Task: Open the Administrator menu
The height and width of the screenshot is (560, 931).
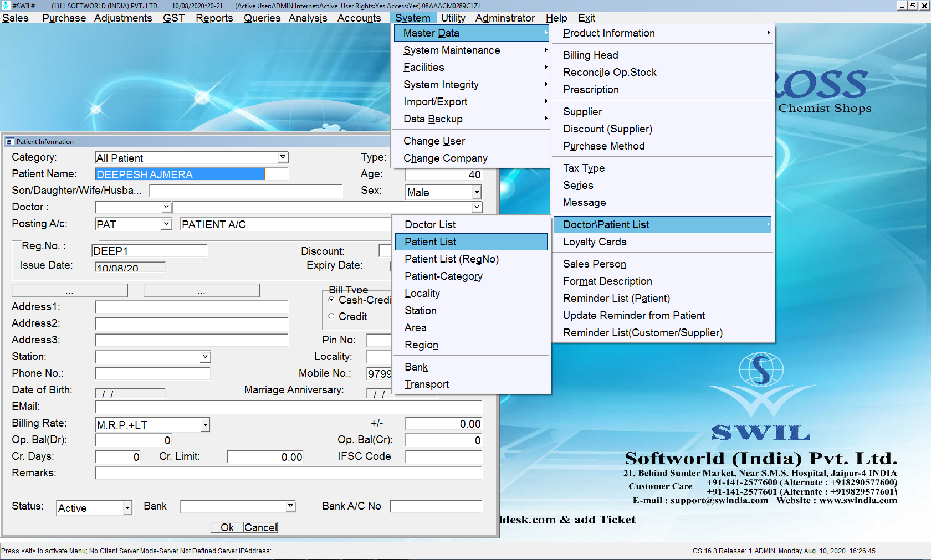Action: [505, 18]
